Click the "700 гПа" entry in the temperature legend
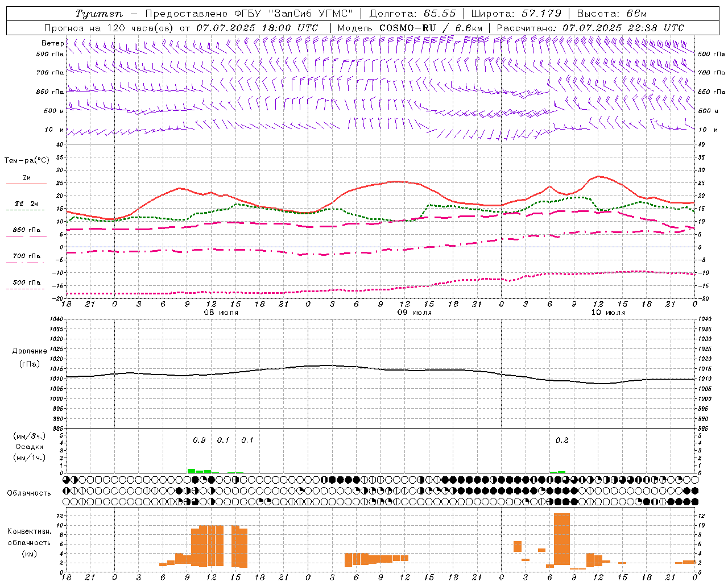Viewport: 728px width, 582px height. (27, 256)
